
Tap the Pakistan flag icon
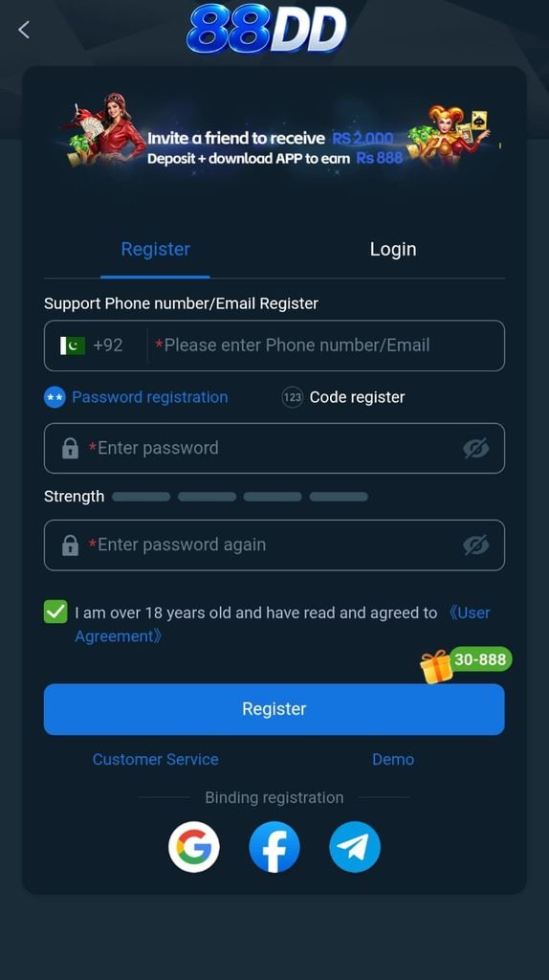[x=73, y=345]
